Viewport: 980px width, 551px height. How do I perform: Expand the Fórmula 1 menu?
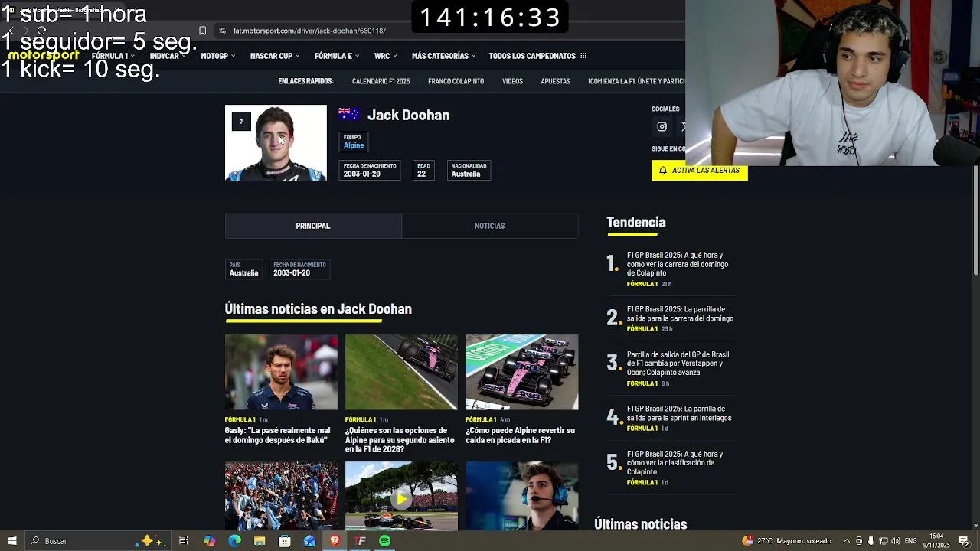[x=113, y=56]
